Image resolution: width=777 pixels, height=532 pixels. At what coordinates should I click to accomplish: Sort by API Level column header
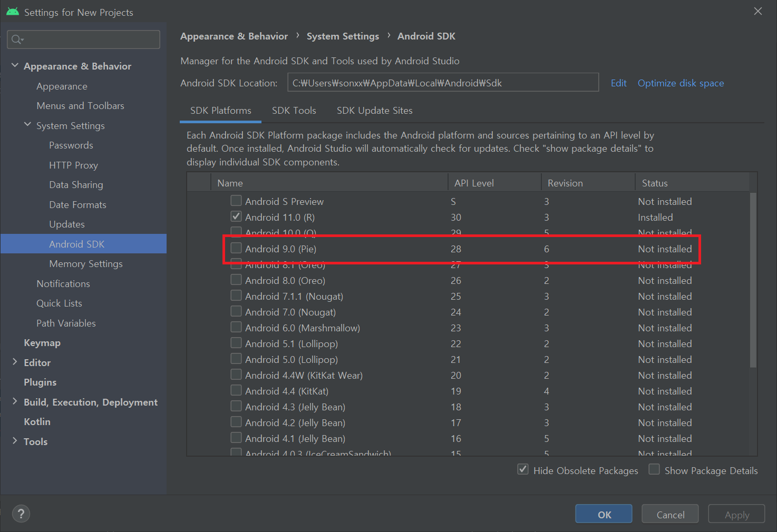point(494,183)
